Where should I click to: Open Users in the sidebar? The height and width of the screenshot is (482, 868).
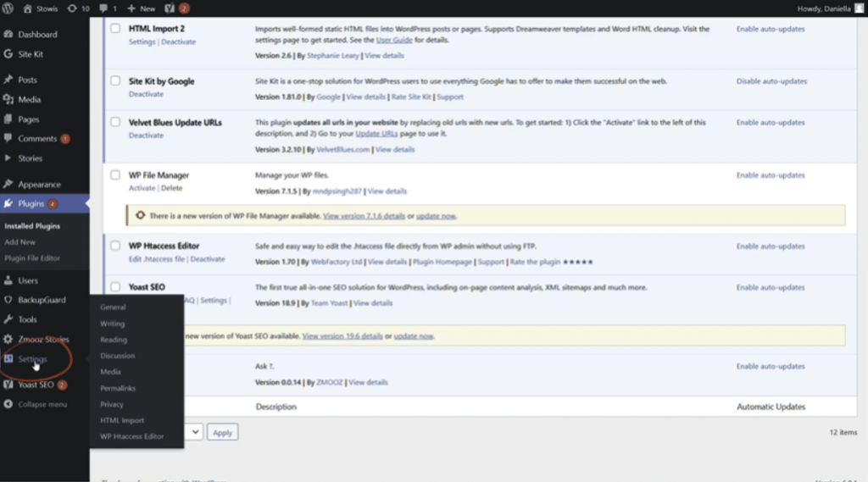[x=28, y=280]
